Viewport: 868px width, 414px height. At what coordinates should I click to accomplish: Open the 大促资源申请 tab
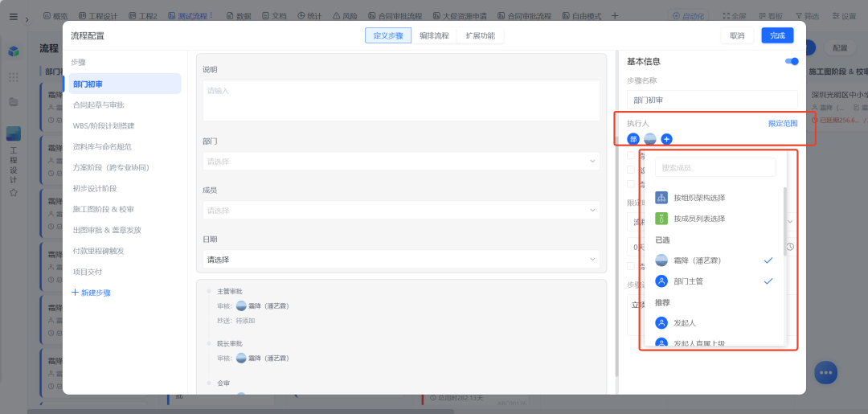pyautogui.click(x=461, y=16)
